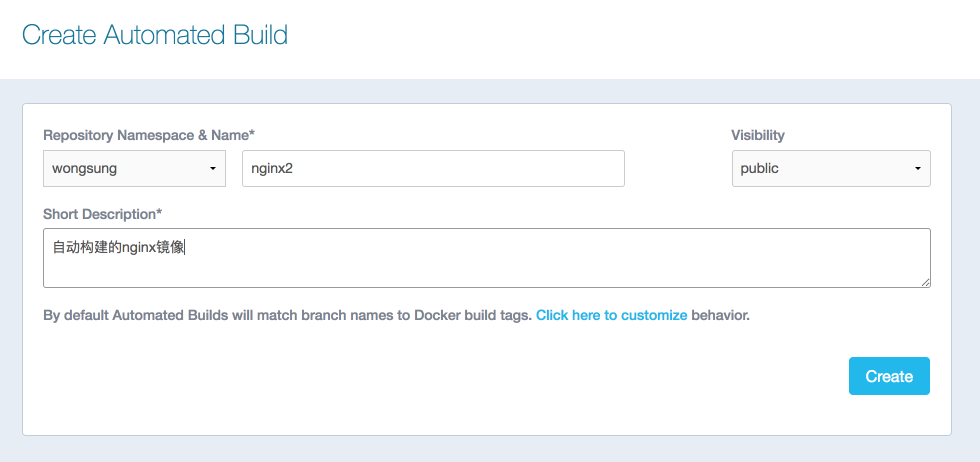Click the 'Repository Namespace & Name*' label

pos(148,135)
